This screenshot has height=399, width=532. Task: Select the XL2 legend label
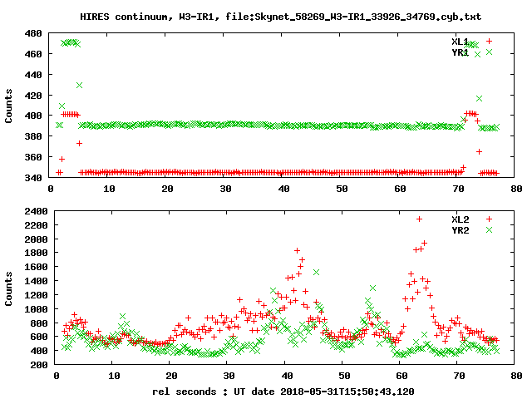tap(460, 219)
